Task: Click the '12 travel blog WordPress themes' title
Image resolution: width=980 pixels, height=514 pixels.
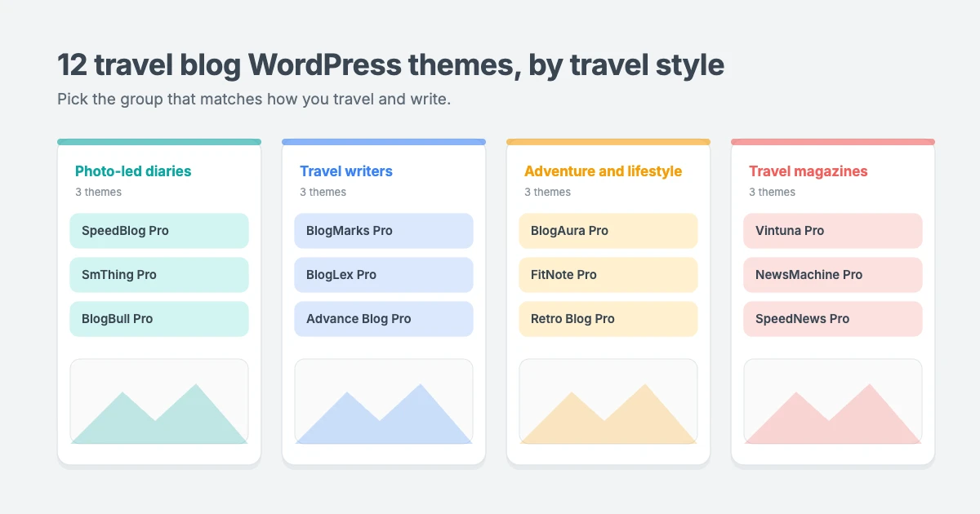Action: pos(390,65)
